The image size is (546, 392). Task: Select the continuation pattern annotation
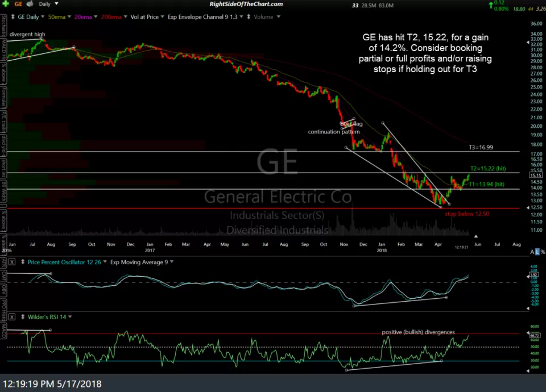click(x=334, y=132)
